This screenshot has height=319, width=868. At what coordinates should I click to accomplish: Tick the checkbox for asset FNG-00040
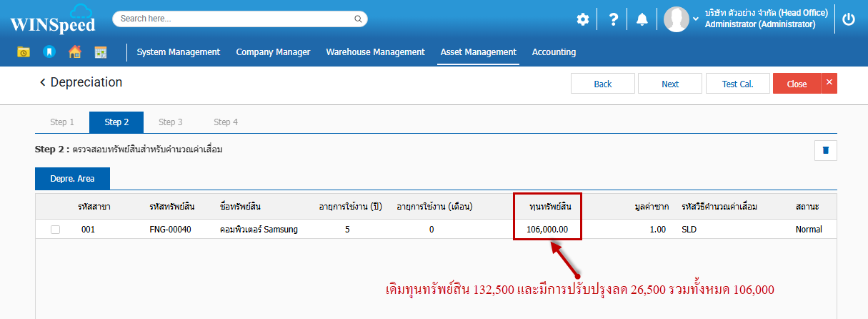point(55,230)
